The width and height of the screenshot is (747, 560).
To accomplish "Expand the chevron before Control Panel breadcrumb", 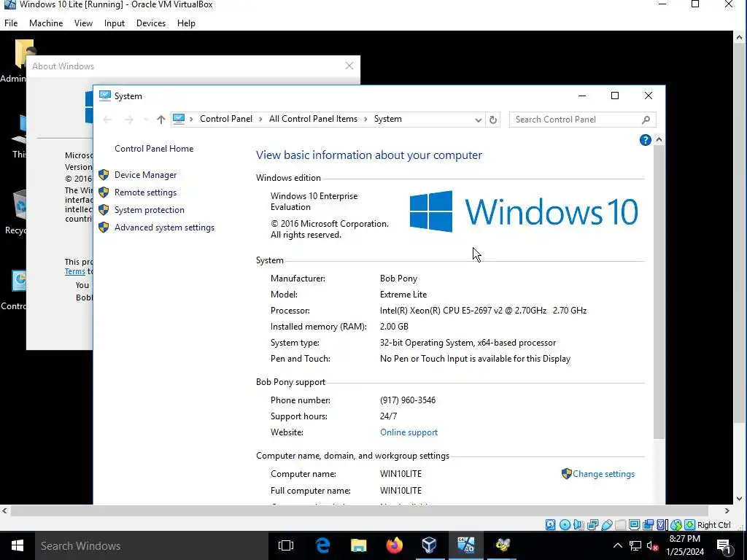I will pos(192,119).
